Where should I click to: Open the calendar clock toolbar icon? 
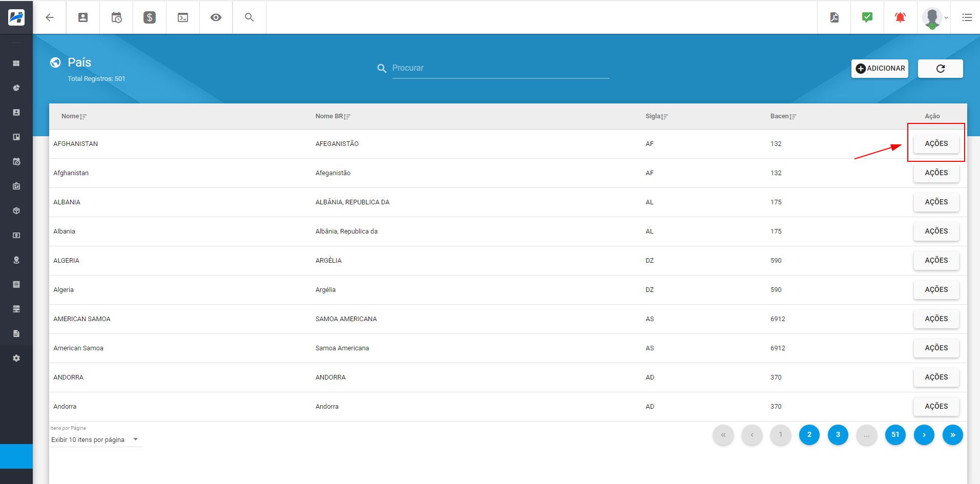(x=116, y=17)
